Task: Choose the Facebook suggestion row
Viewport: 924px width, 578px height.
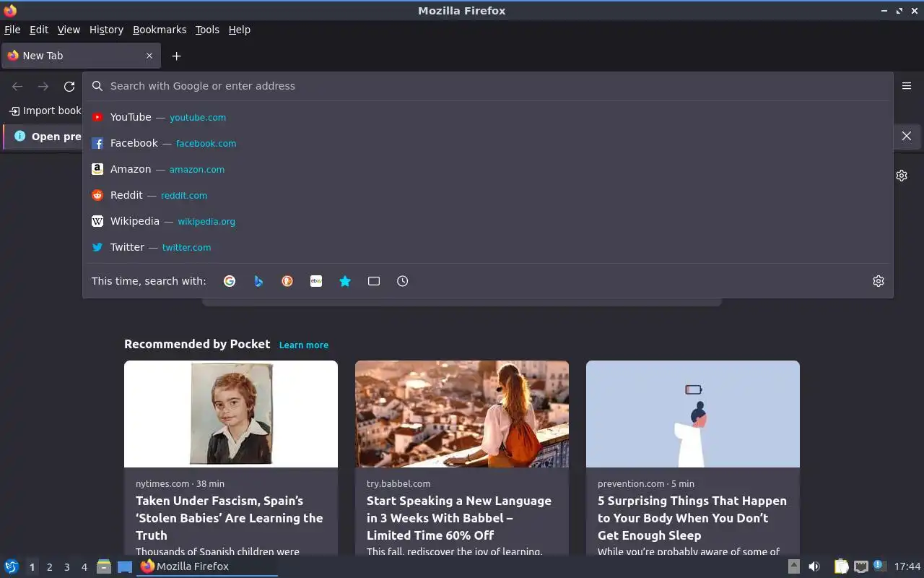Action: click(488, 143)
